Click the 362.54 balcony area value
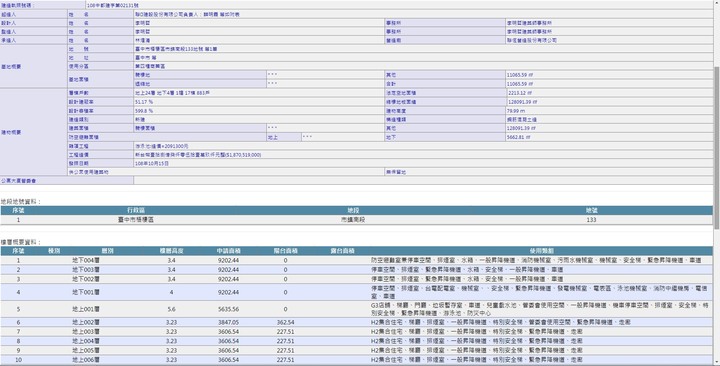Image resolution: width=720 pixels, height=366 pixels. [286, 322]
